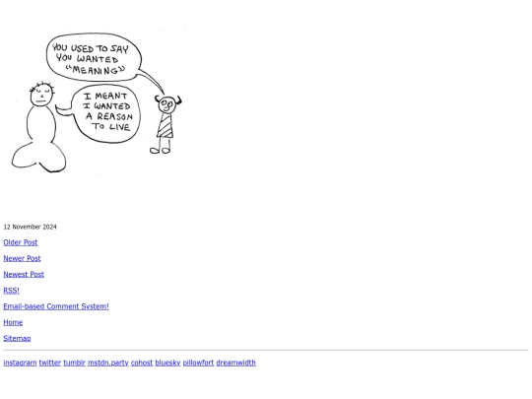Go to the Newer Post
The width and height of the screenshot is (532, 399).
[22, 258]
